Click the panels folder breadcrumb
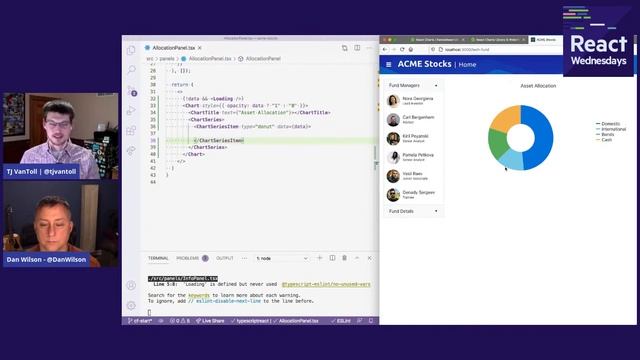The image size is (640, 360). (167, 59)
